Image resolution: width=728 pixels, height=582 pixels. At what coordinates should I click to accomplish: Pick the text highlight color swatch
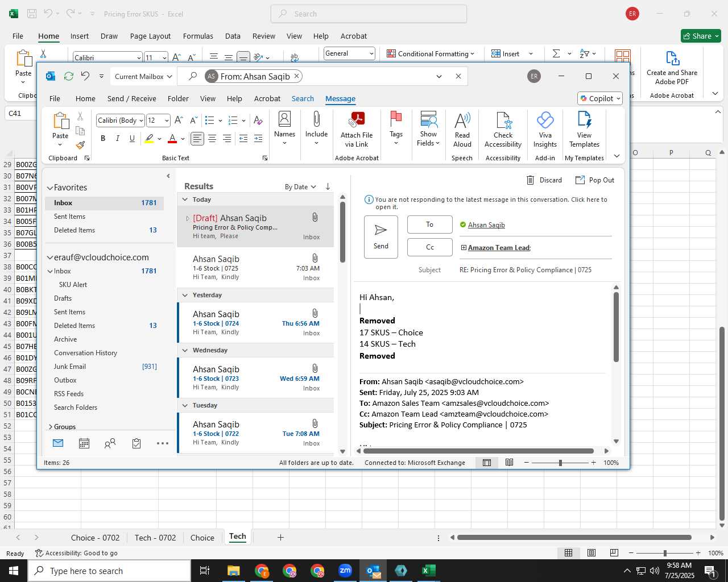click(x=149, y=139)
